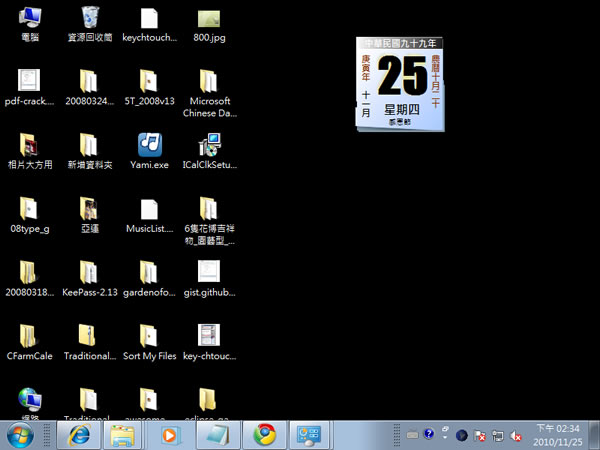
Task: Open the Windows Start menu
Action: click(x=21, y=435)
